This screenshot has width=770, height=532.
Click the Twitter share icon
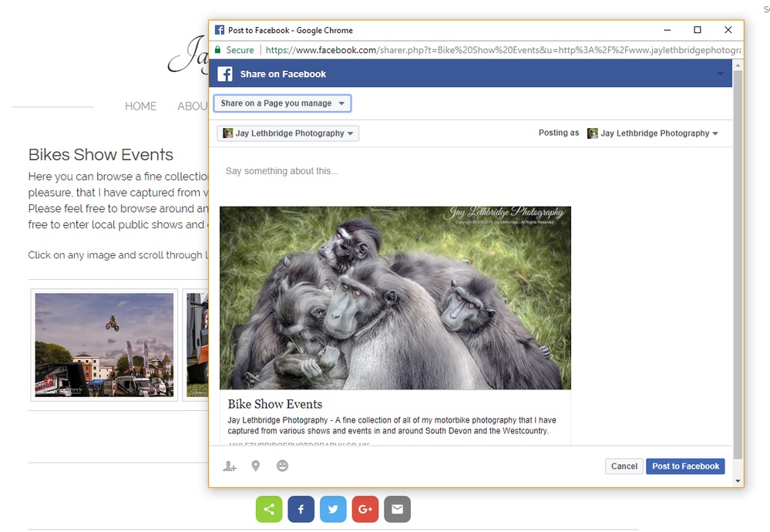click(x=333, y=509)
